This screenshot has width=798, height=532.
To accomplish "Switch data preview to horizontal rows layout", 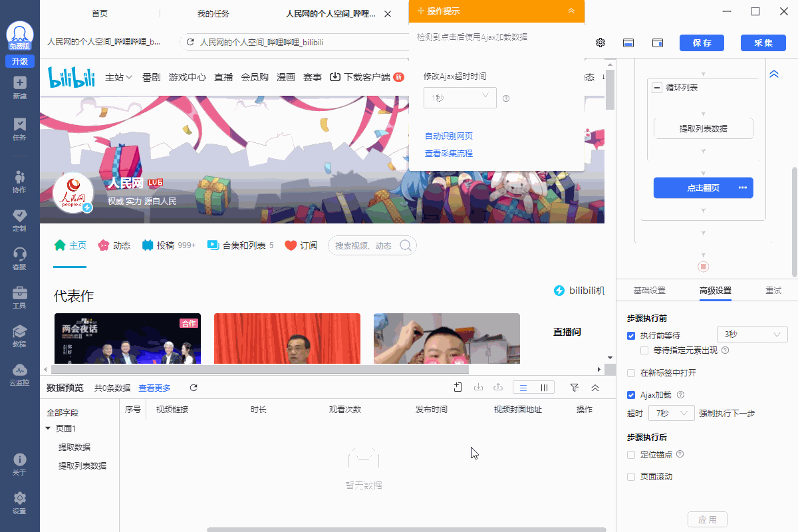I will point(523,388).
